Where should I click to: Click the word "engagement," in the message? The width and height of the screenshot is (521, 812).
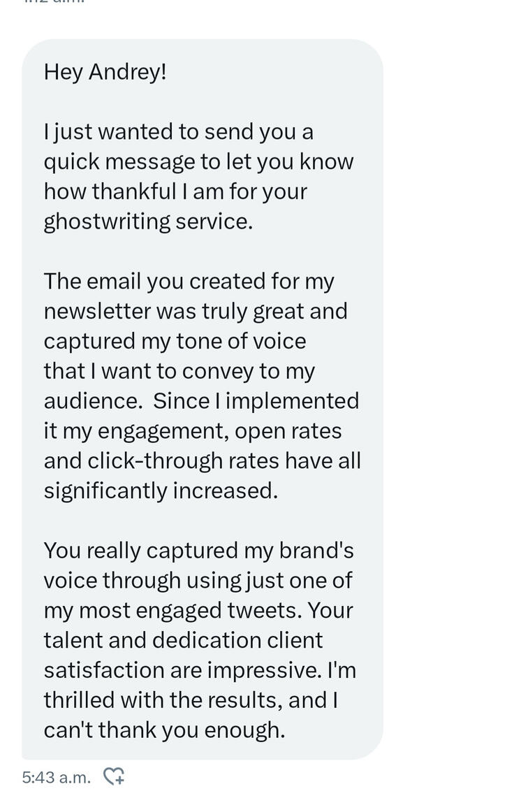pos(164,432)
